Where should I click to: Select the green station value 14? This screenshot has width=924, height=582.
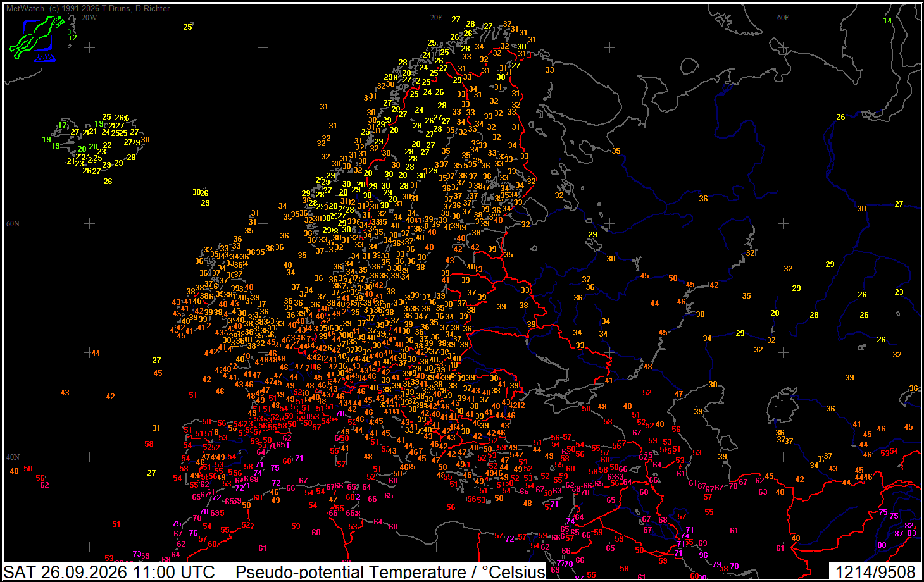pyautogui.click(x=887, y=21)
